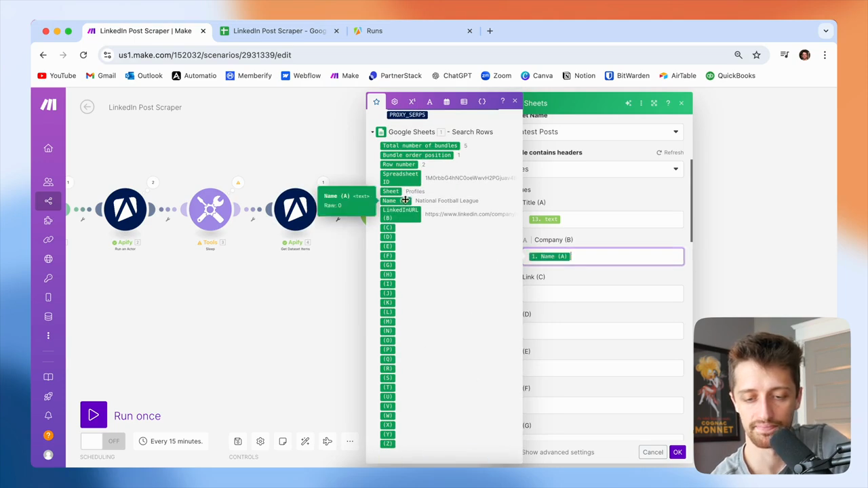Open the Every 15 minutes schedule setting
868x488 pixels.
point(170,441)
